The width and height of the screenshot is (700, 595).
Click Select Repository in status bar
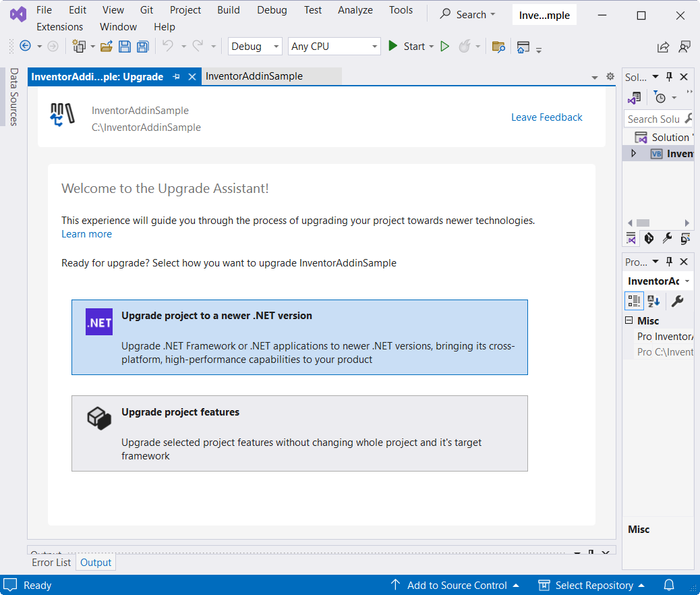click(591, 585)
